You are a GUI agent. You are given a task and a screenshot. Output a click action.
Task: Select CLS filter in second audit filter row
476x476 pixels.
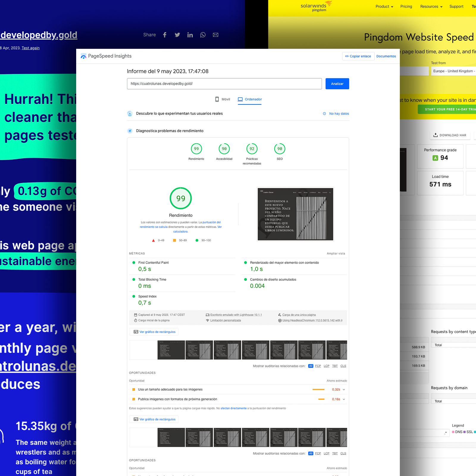[x=343, y=453]
